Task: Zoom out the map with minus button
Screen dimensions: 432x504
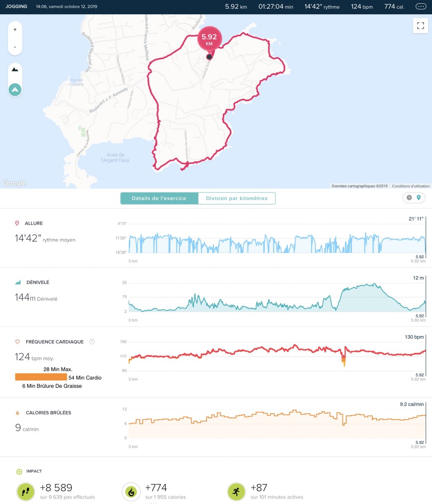Action: point(15,47)
